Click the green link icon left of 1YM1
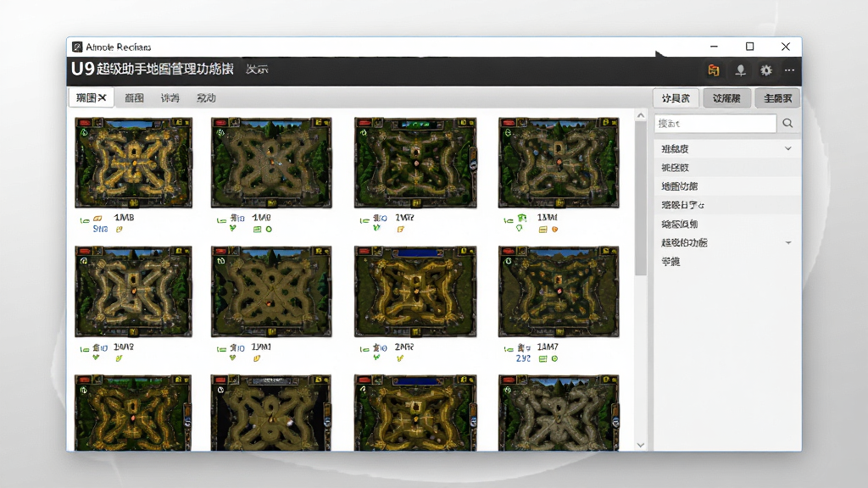The width and height of the screenshot is (868, 488). click(x=221, y=349)
